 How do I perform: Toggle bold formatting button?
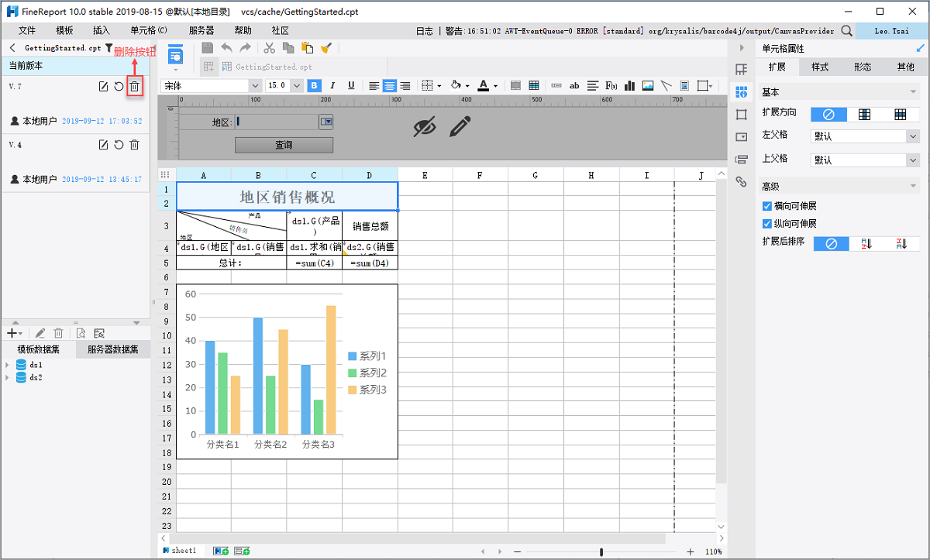pyautogui.click(x=315, y=85)
